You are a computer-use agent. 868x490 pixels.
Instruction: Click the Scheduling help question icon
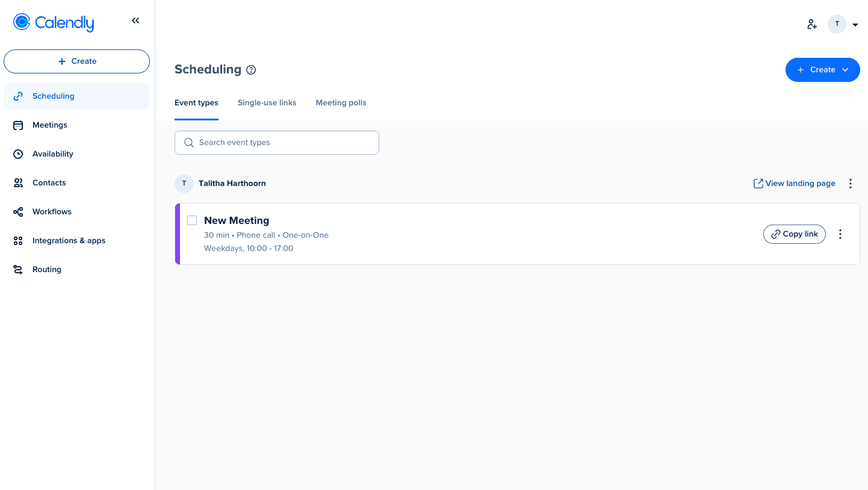click(x=252, y=70)
